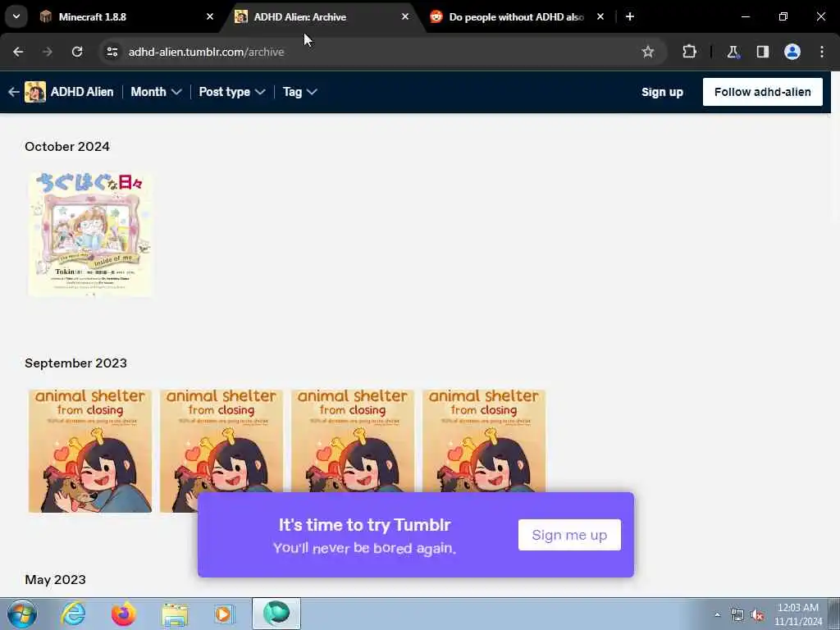The width and height of the screenshot is (840, 630).
Task: Open Chrome three-dot menu
Action: (822, 52)
